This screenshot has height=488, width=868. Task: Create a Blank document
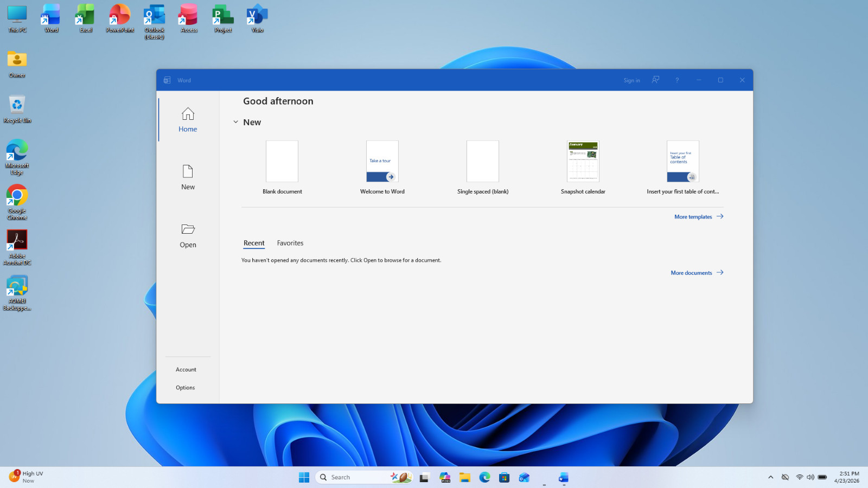(x=282, y=168)
